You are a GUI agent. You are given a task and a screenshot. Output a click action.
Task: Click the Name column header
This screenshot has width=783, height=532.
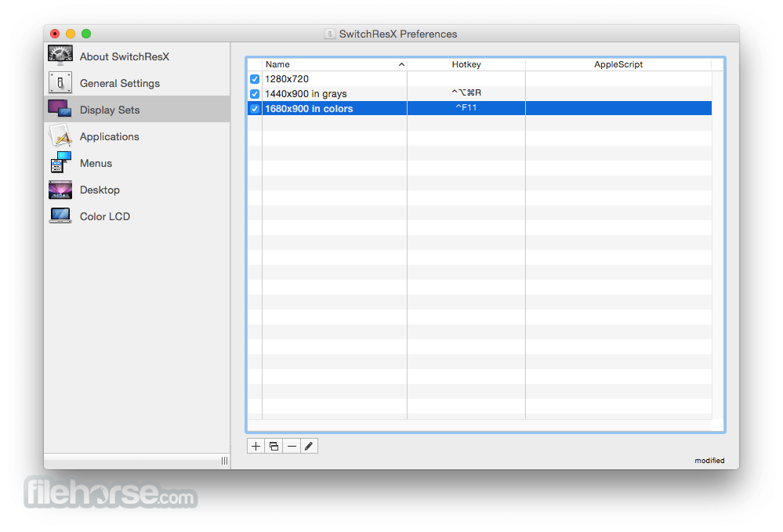click(335, 64)
